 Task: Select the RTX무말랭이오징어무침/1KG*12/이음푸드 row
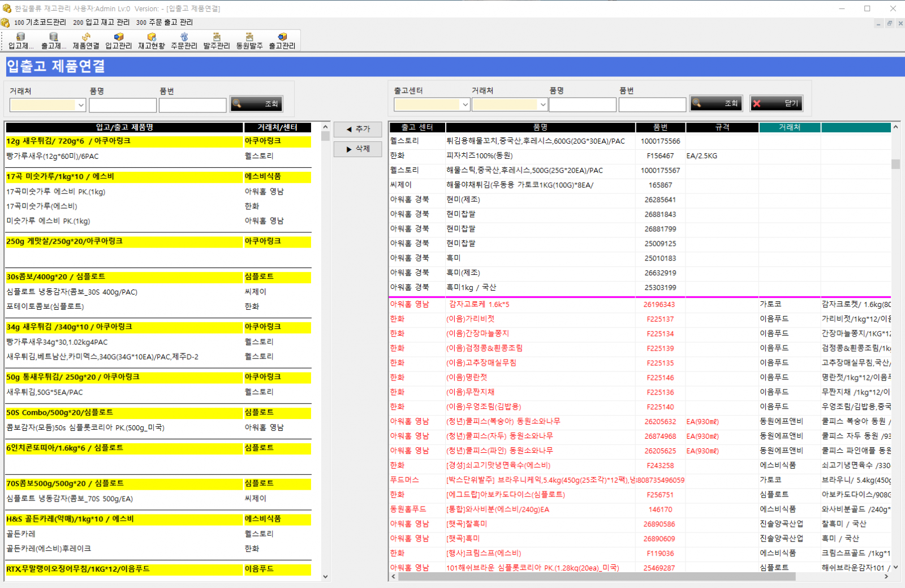[158, 569]
